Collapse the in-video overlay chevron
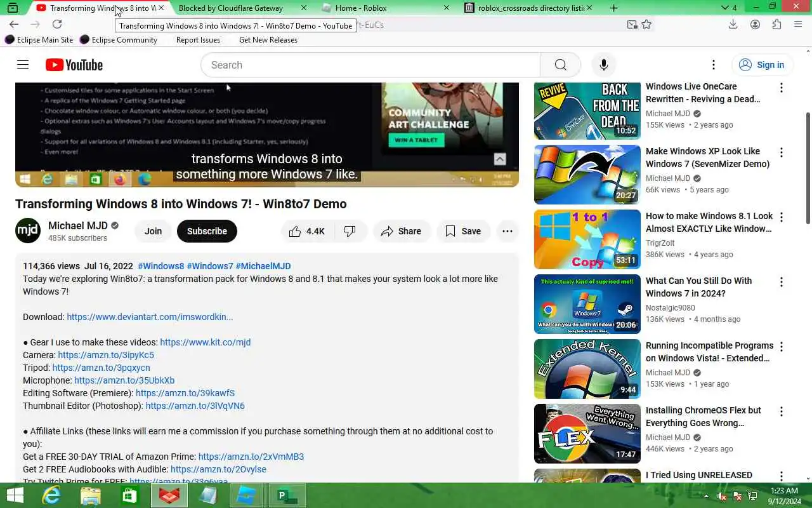The image size is (812, 508). 500,159
